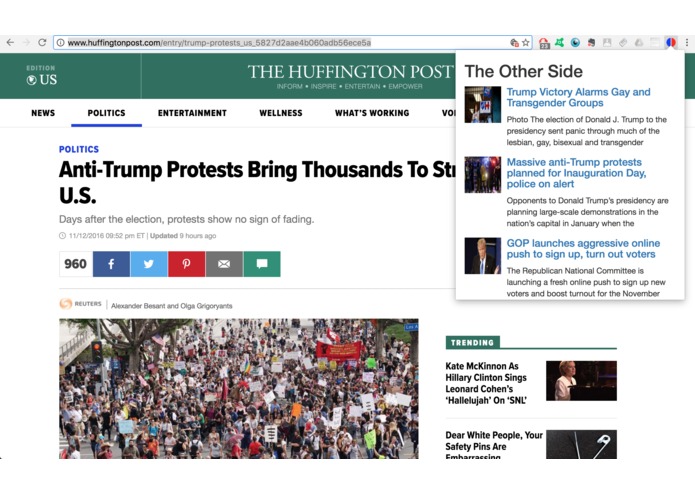Image resolution: width=695 pixels, height=494 pixels.
Task: Click the 960 share count
Action: click(76, 264)
